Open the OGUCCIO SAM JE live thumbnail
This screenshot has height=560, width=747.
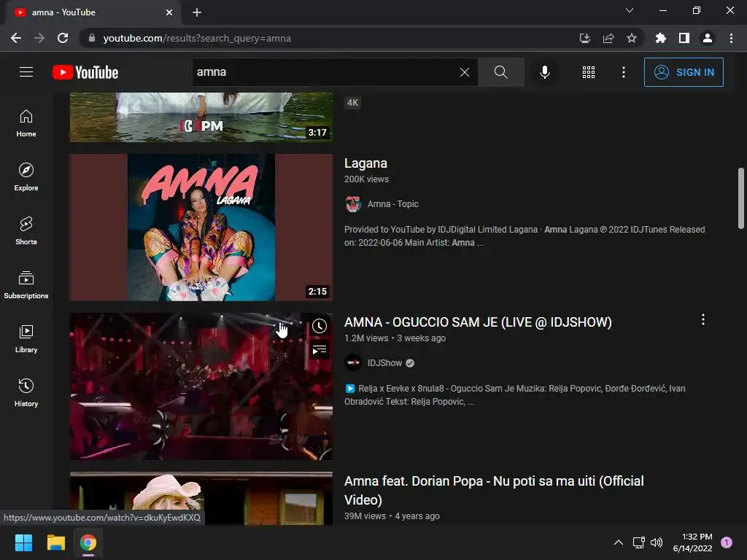point(201,386)
